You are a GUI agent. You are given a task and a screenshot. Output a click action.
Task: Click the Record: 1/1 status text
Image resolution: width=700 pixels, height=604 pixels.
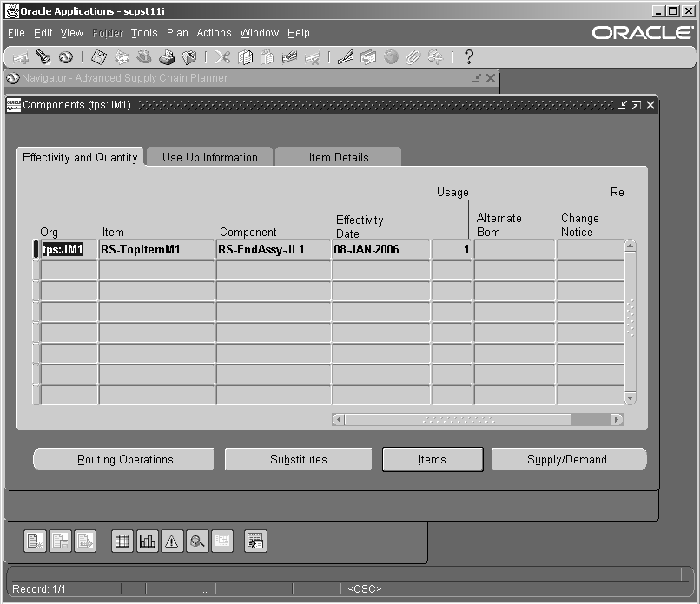coord(39,589)
